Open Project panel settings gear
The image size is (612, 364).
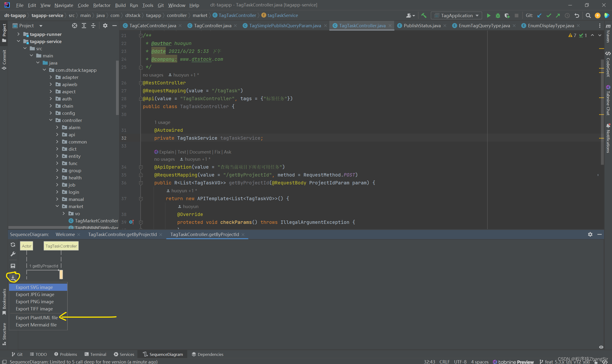point(105,26)
